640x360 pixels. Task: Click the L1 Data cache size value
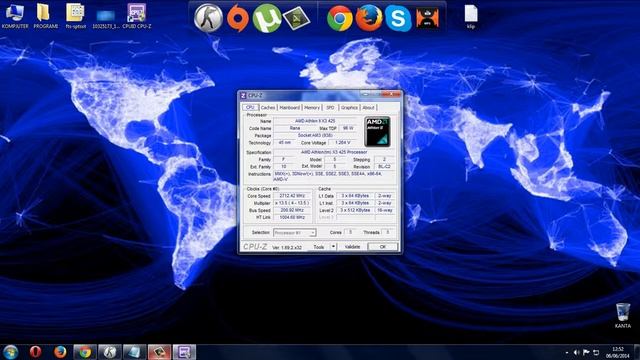click(x=355, y=196)
